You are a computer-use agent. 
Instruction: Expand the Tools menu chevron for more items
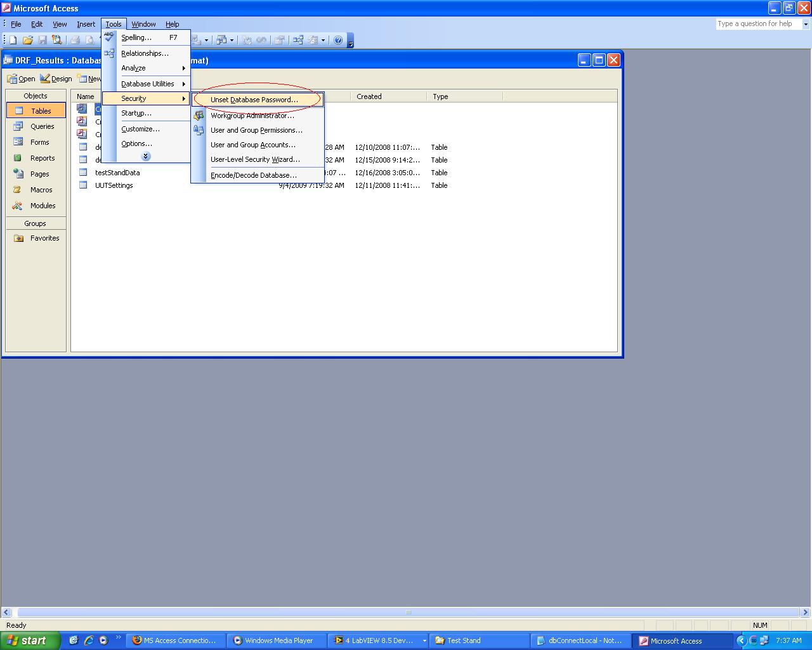[x=146, y=156]
